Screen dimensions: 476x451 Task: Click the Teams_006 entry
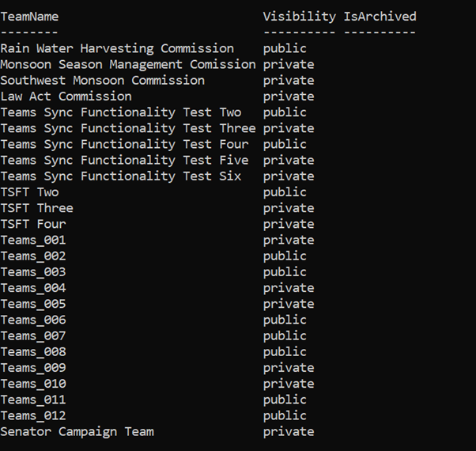point(33,320)
